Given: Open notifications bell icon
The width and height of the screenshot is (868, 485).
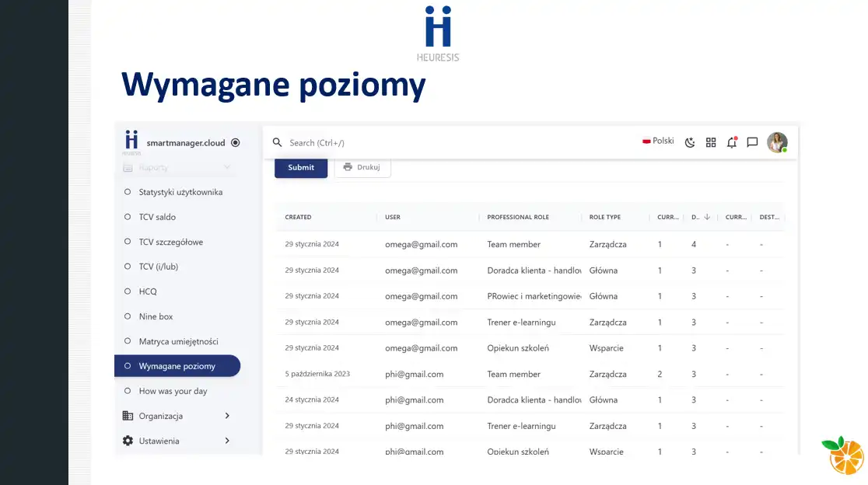Looking at the screenshot, I should point(731,142).
